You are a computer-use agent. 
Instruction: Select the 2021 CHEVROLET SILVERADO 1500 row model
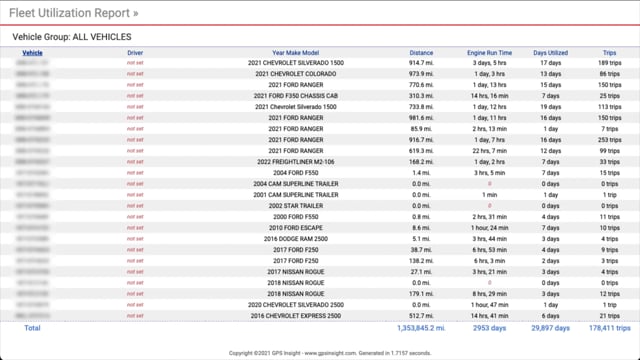point(296,63)
